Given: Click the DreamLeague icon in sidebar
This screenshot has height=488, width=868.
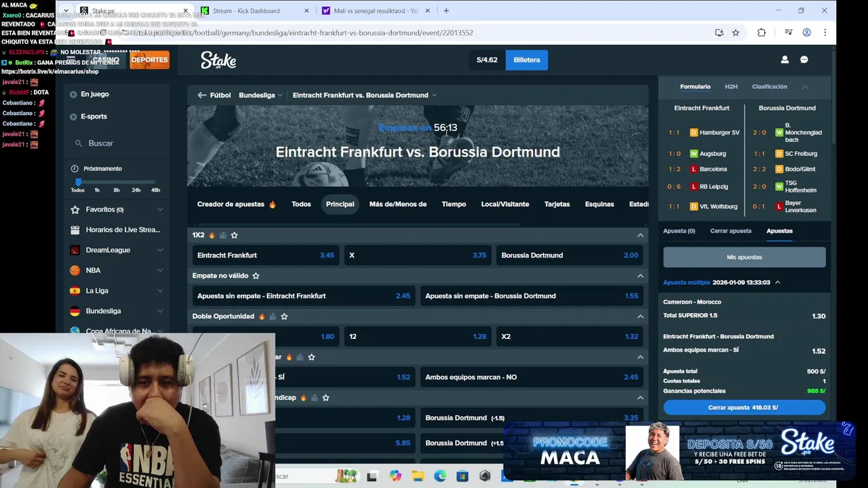Looking at the screenshot, I should [x=75, y=250].
